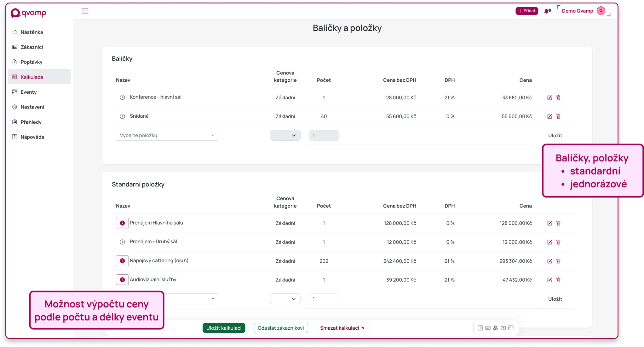Delete the Pronájem Hlavního sálu item

(x=558, y=223)
